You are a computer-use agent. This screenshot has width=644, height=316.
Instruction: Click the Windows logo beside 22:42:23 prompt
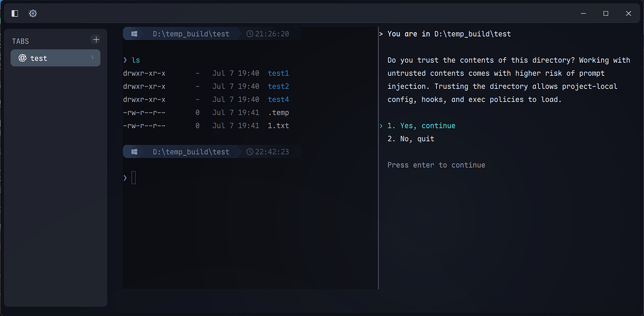pos(134,152)
